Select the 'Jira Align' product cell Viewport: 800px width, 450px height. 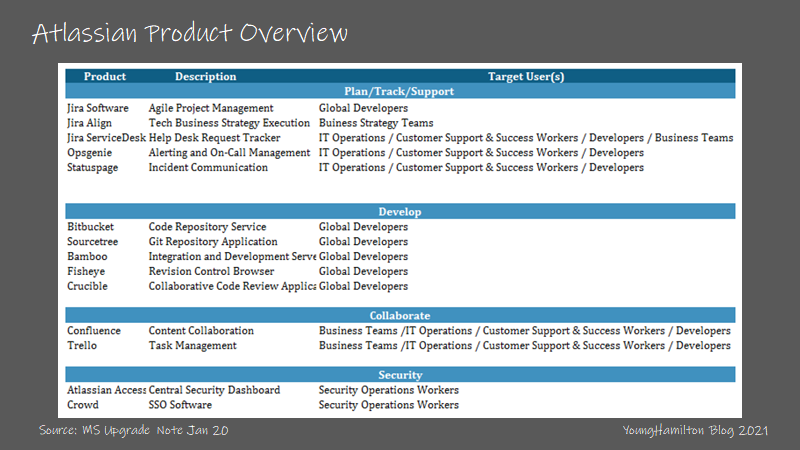(89, 123)
